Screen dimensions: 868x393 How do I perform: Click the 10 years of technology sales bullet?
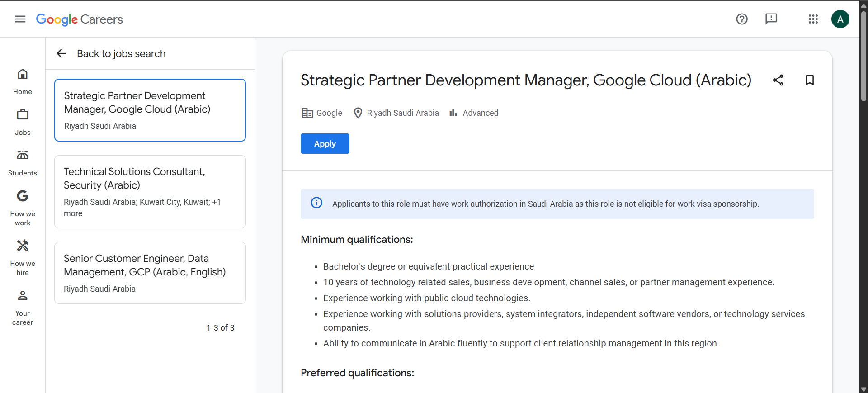tap(548, 282)
